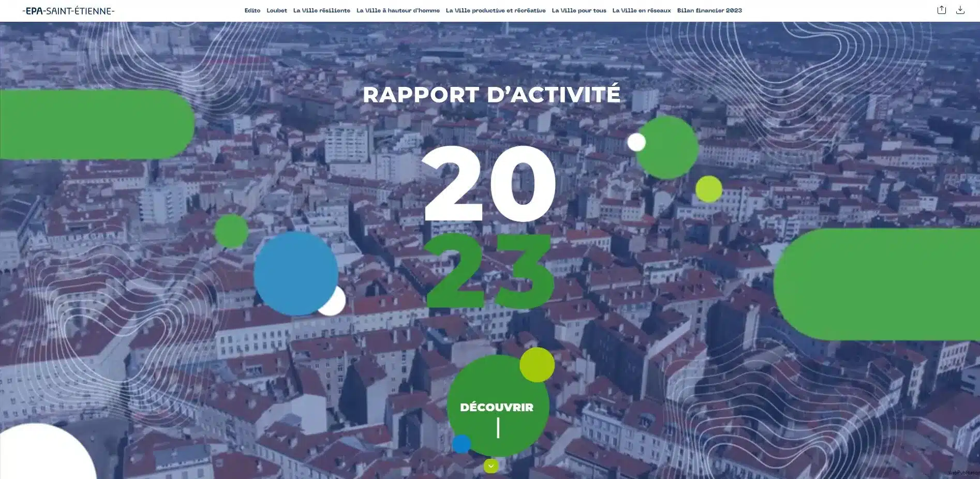Open La Ville en réseaux section
The width and height of the screenshot is (980, 479).
pyautogui.click(x=642, y=10)
